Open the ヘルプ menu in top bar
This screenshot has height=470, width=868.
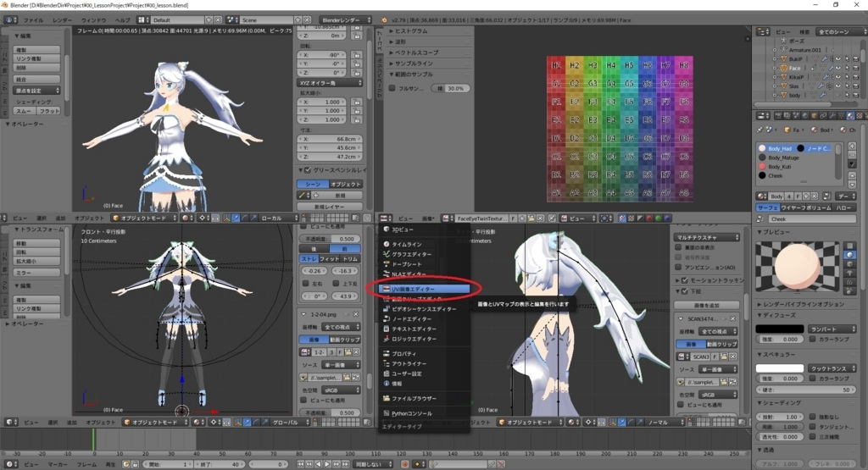[122, 20]
